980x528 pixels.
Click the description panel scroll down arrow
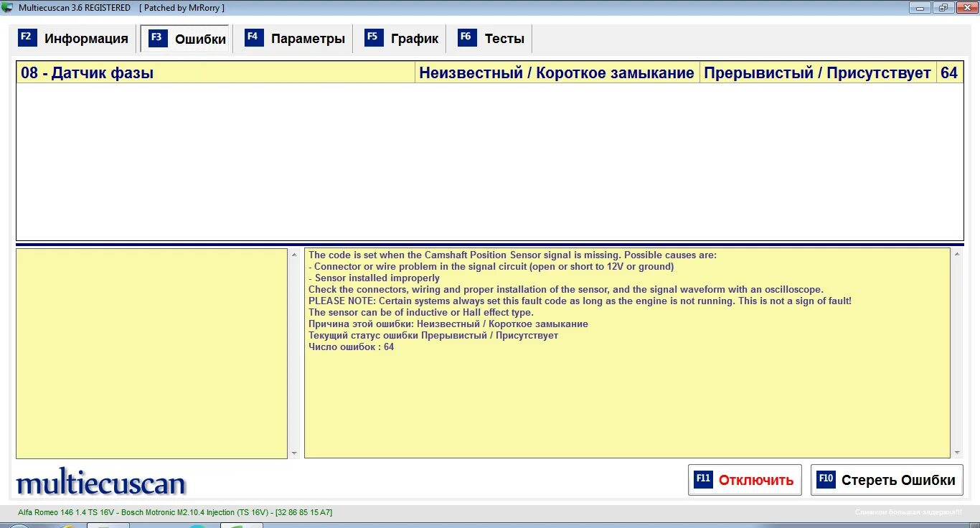pos(957,453)
